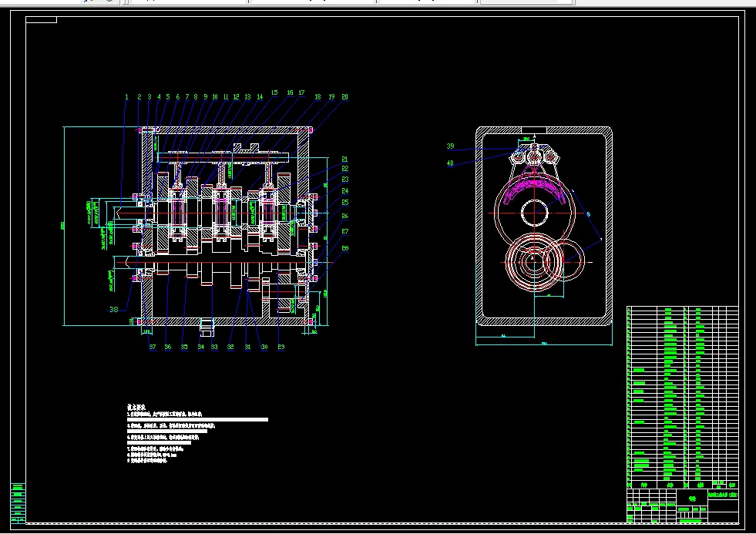756x534 pixels.
Task: Click the center bore circle of large gear
Action: click(535, 213)
